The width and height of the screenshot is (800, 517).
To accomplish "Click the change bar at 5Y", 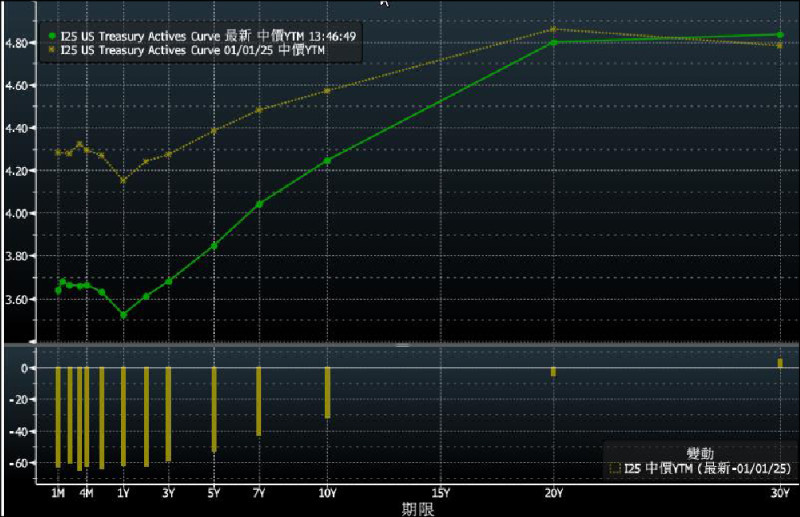I will [x=214, y=409].
